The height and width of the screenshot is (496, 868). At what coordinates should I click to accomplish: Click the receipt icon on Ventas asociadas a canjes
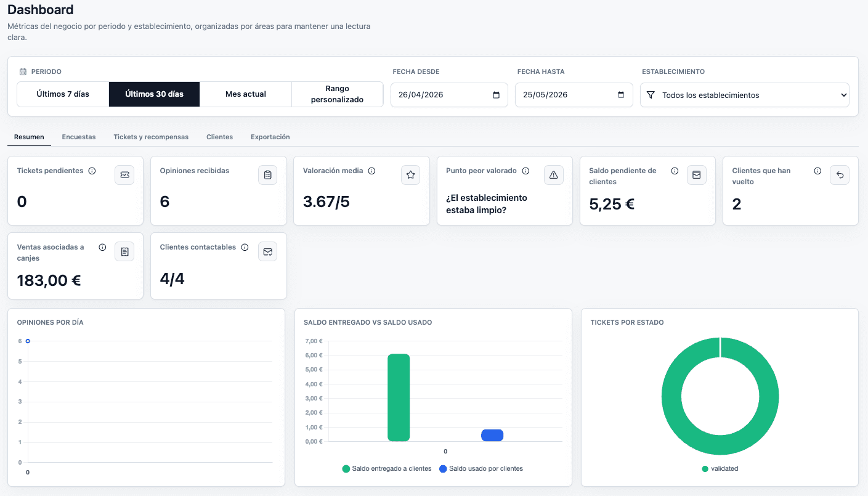pos(124,251)
